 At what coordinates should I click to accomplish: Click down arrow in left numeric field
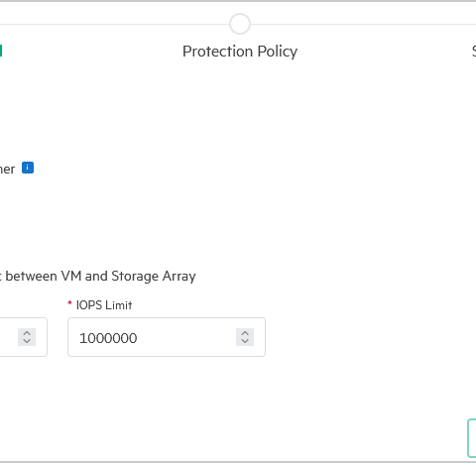[27, 341]
